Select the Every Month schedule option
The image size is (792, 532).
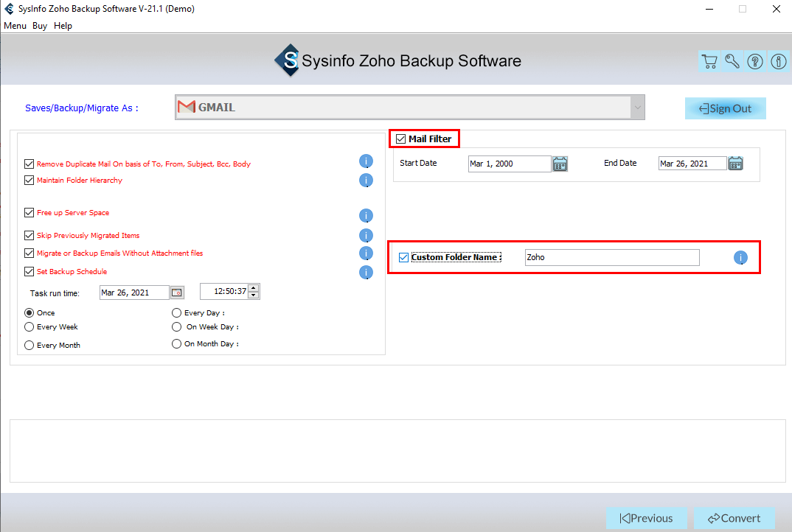[x=29, y=346]
